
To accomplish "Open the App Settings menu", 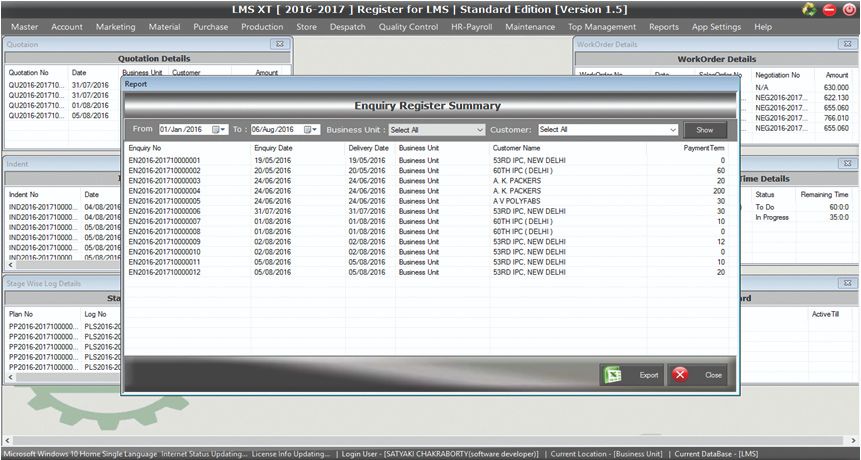I will click(716, 27).
